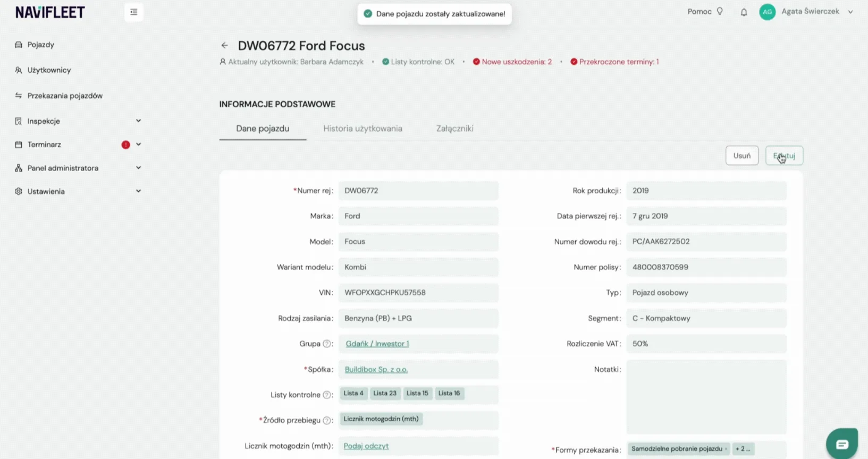Open the Gdańk / Inwestor 1 group link
The height and width of the screenshot is (459, 868).
pyautogui.click(x=377, y=344)
